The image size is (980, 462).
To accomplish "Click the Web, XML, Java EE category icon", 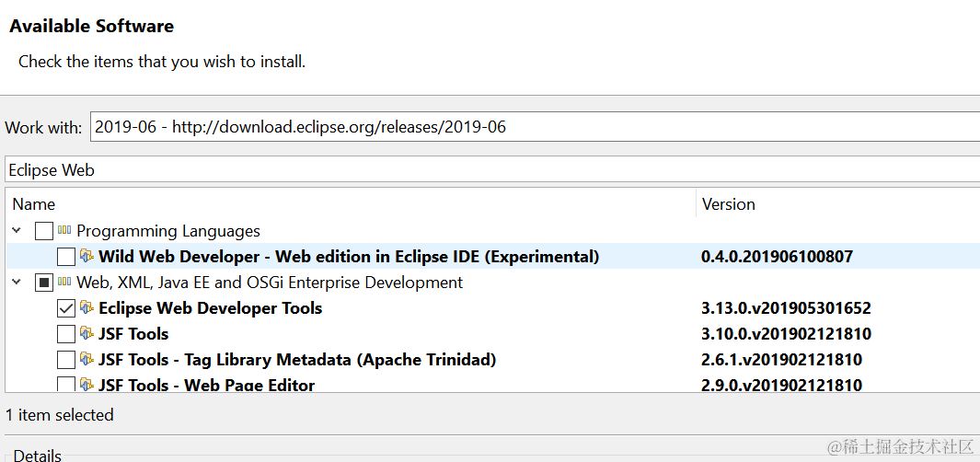I will coord(64,282).
